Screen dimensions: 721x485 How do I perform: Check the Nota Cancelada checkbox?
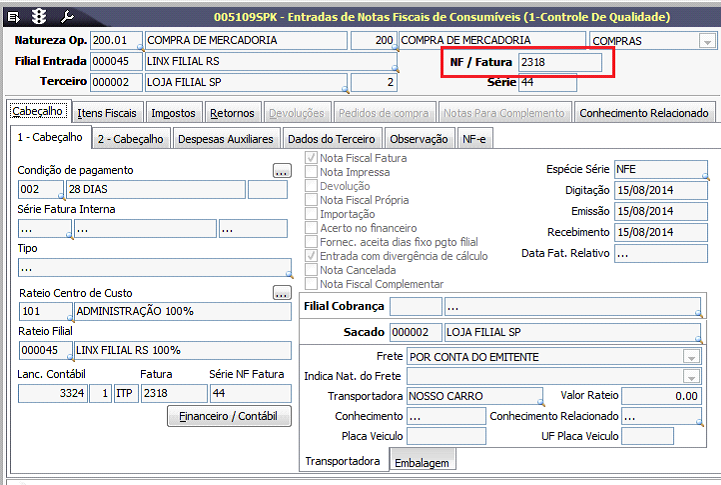tap(312, 270)
